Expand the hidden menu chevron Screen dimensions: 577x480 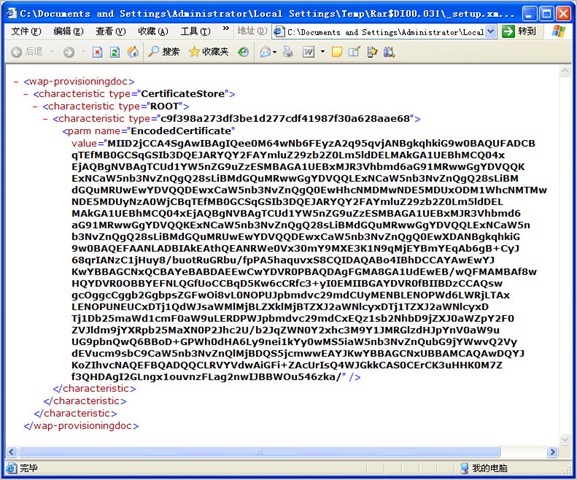point(226,28)
